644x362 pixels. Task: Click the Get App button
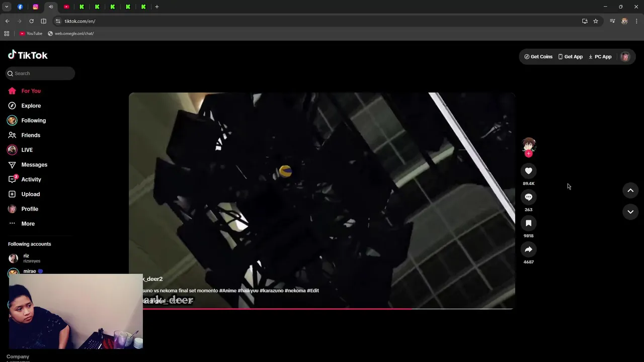[571, 57]
